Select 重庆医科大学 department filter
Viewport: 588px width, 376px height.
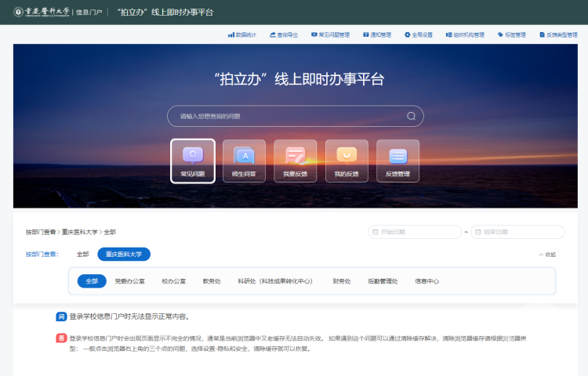point(124,255)
